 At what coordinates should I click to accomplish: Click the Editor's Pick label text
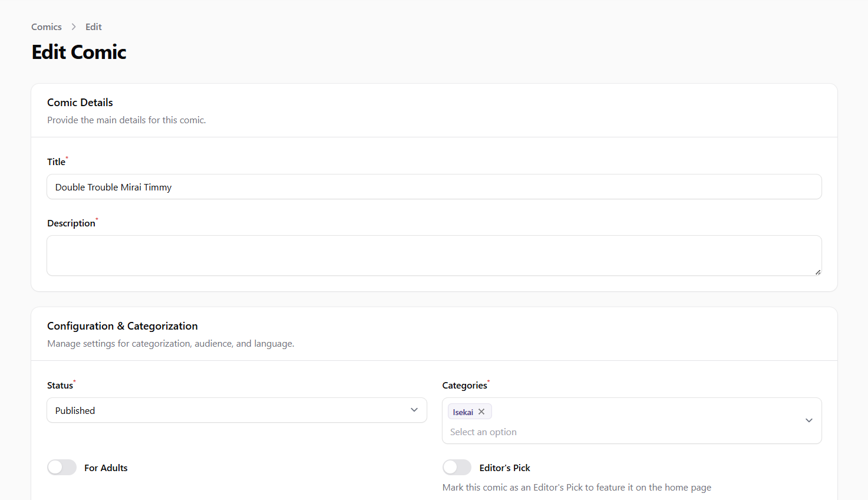(504, 468)
